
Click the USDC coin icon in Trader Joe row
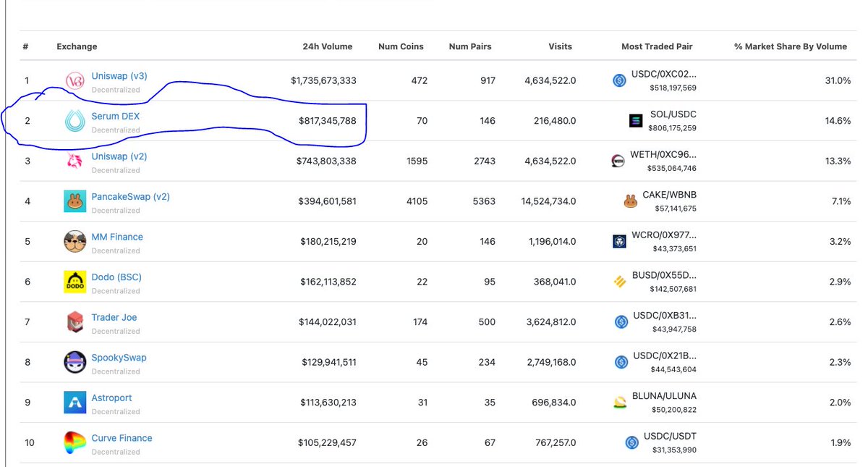point(620,322)
